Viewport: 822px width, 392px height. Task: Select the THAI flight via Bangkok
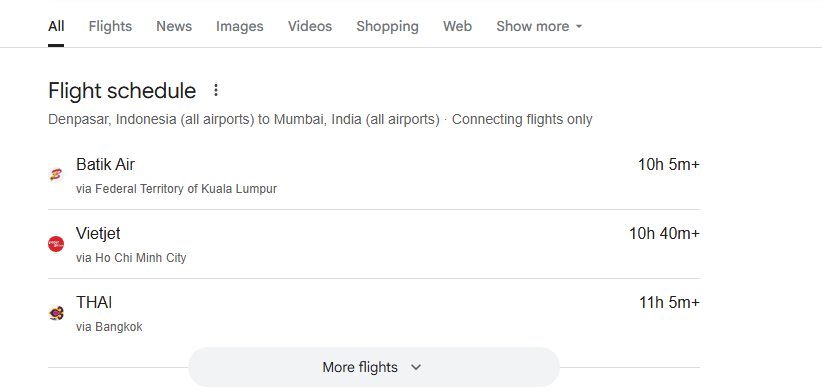pos(374,313)
